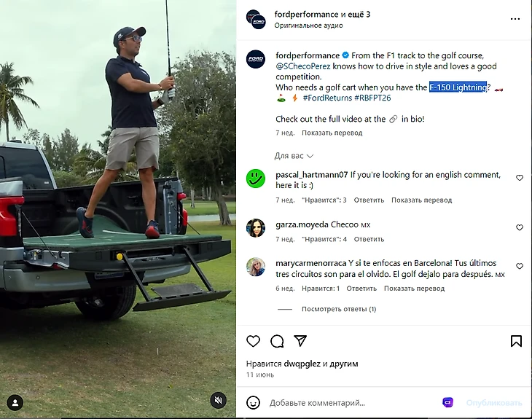Share post via paper plane icon
This screenshot has height=419, width=532.
300,340
